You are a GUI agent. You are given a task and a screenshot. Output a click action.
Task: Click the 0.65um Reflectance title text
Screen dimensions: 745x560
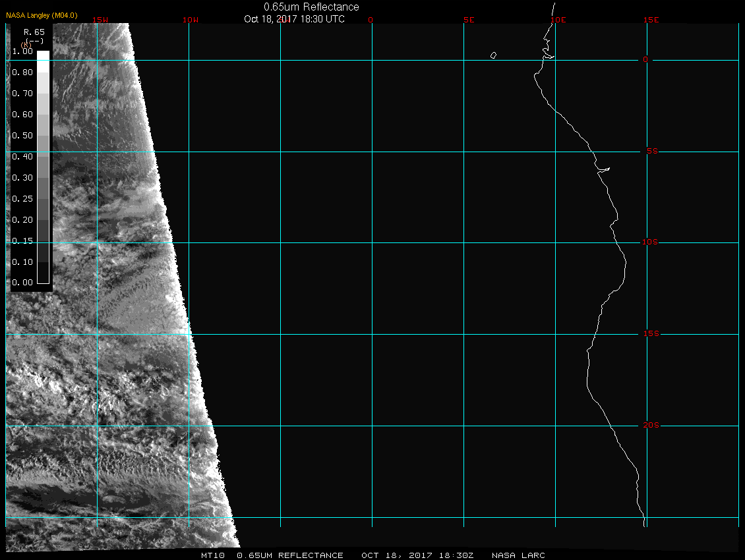click(x=311, y=7)
